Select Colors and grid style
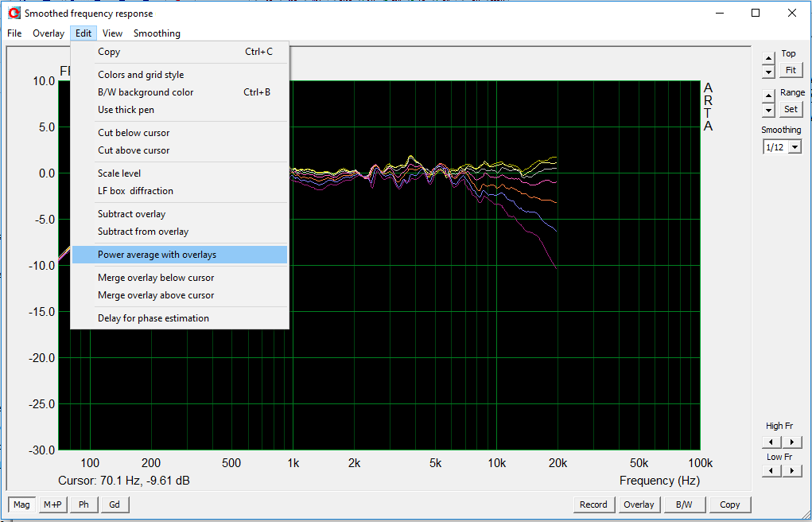This screenshot has width=812, height=522. pos(180,75)
